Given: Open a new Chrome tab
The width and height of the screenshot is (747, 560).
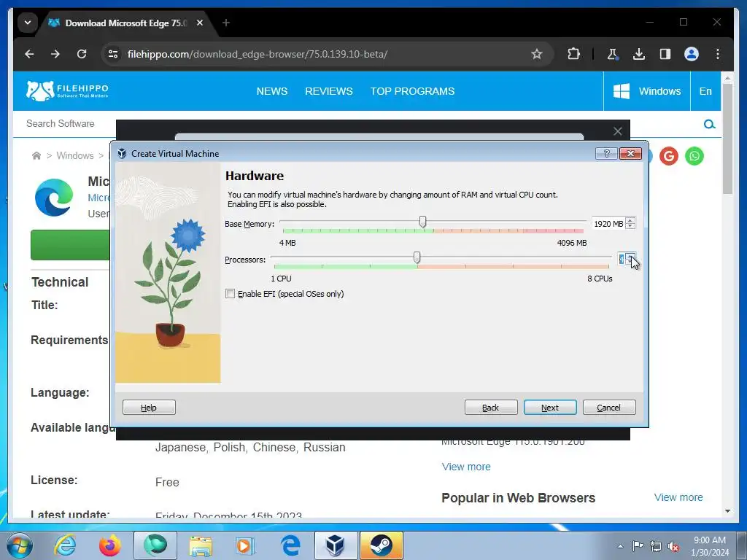Looking at the screenshot, I should click(226, 23).
